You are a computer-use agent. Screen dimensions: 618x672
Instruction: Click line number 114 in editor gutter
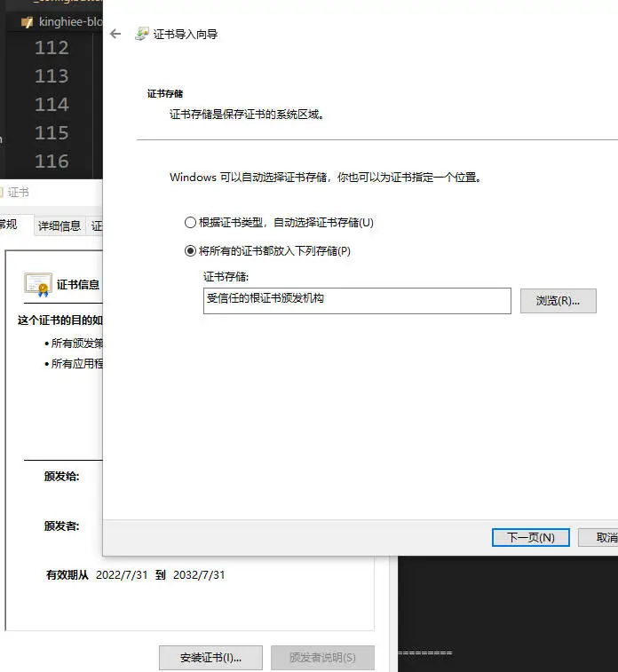51,105
